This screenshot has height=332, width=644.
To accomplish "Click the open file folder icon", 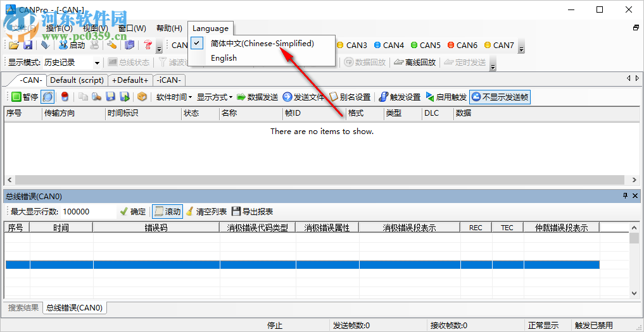I will (15, 45).
